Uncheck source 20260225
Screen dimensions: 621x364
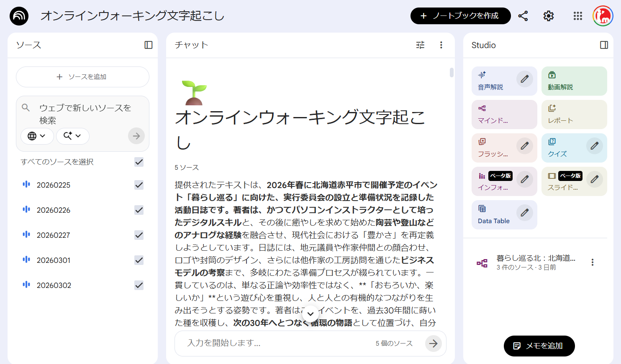(139, 185)
